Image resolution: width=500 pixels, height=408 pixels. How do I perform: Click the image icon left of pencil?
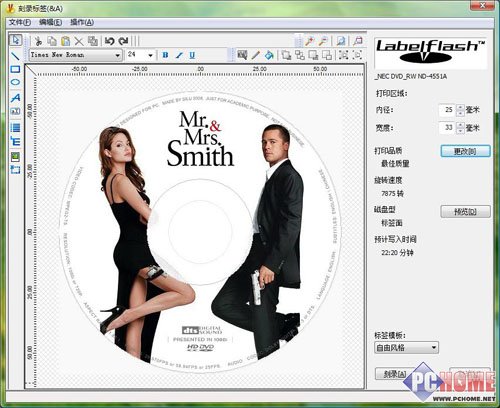tap(242, 55)
